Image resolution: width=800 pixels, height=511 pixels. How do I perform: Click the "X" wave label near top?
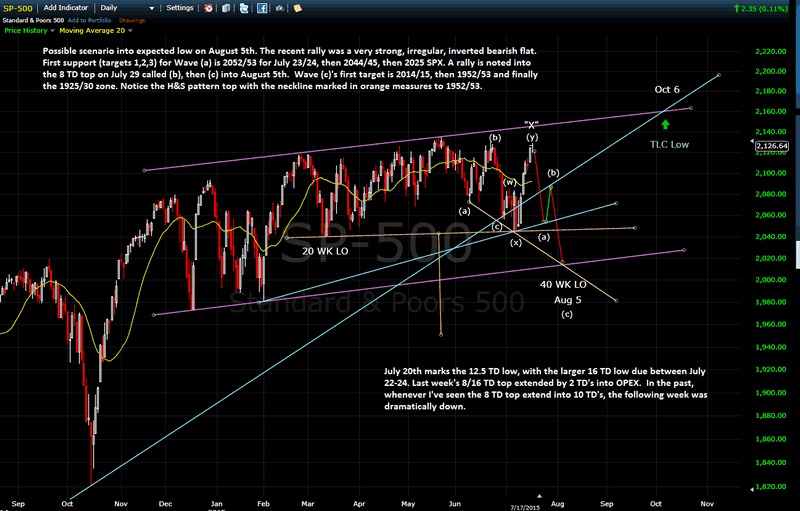pos(531,125)
